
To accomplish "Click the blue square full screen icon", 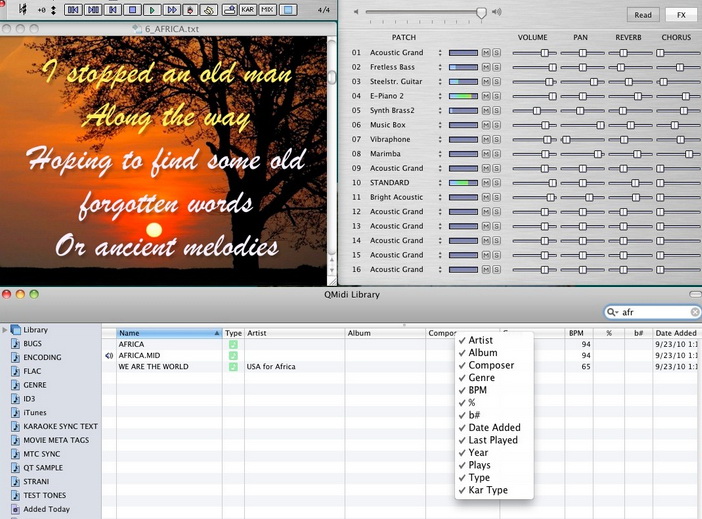I will click(288, 9).
